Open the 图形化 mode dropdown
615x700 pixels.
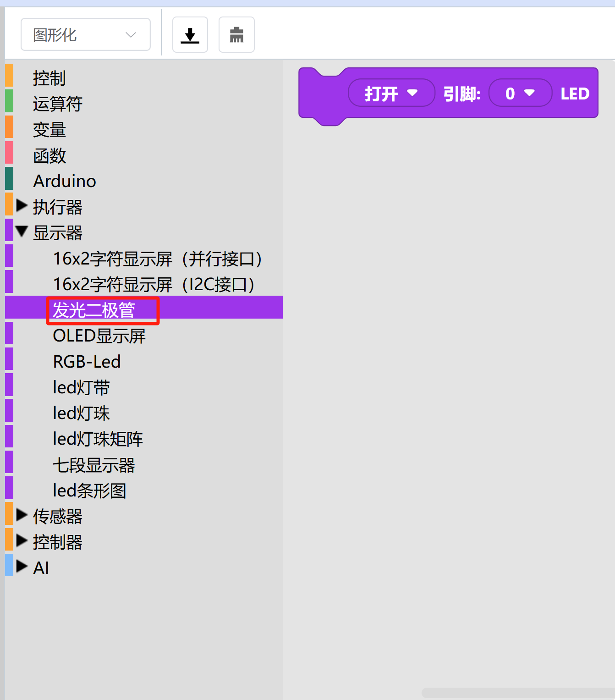[86, 35]
